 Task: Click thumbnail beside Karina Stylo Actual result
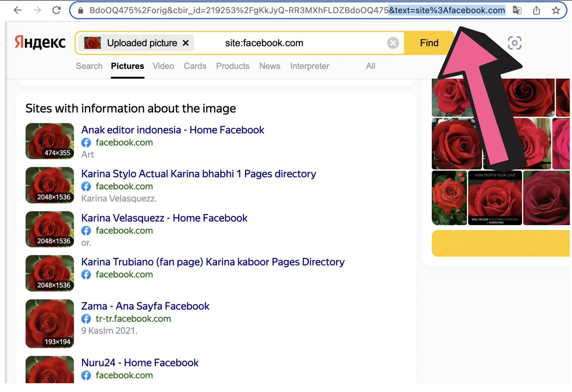[x=50, y=185]
